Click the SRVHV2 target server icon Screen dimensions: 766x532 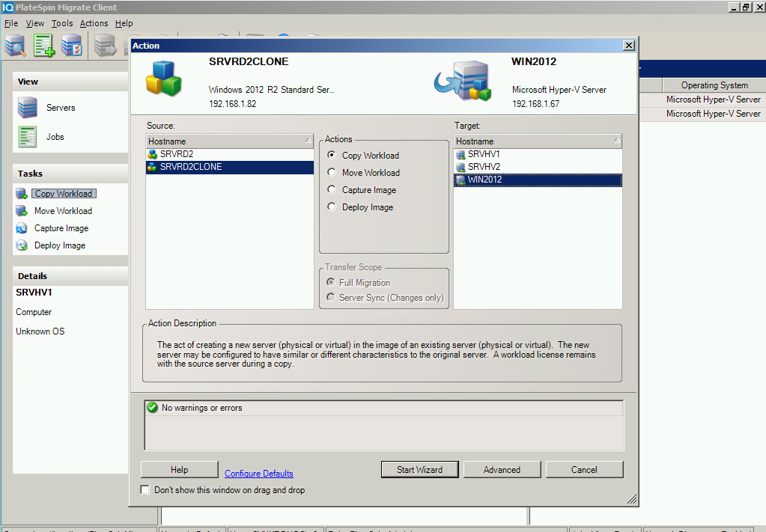click(x=460, y=168)
